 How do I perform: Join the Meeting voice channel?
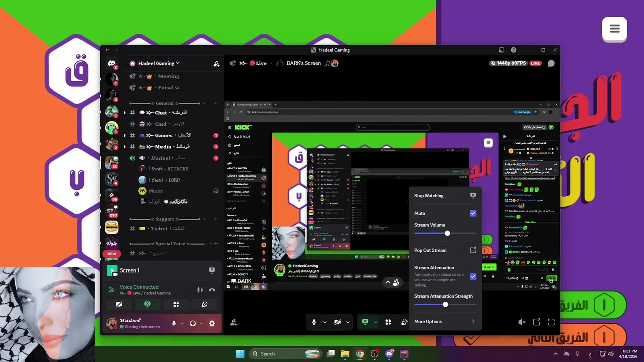pos(174,76)
